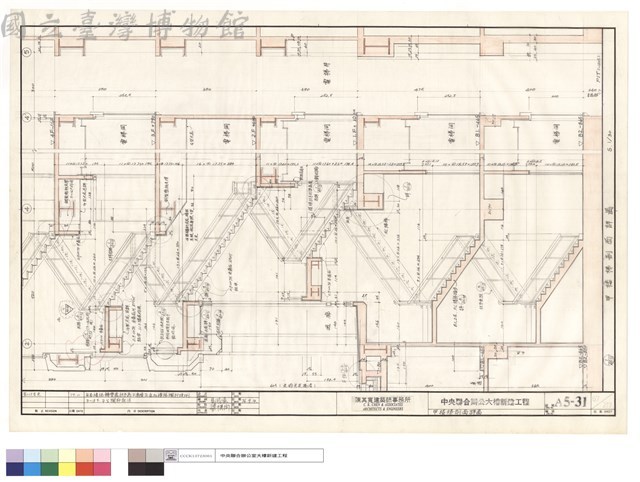Click the 陳其寬建築師事務所 architect firm label

[x=382, y=400]
